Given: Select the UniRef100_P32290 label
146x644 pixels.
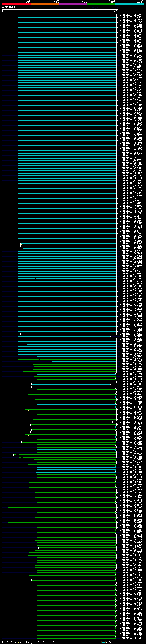Looking at the screenshot, I should pyautogui.click(x=131, y=93).
